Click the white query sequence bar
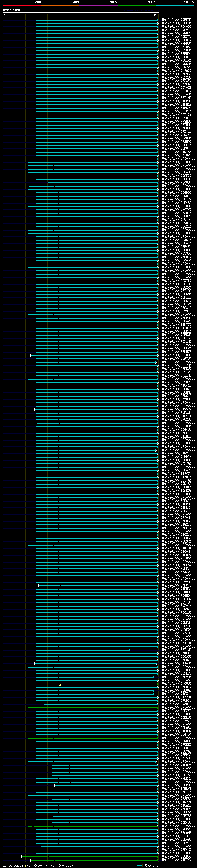The image size is (197, 868). (x=81, y=13)
